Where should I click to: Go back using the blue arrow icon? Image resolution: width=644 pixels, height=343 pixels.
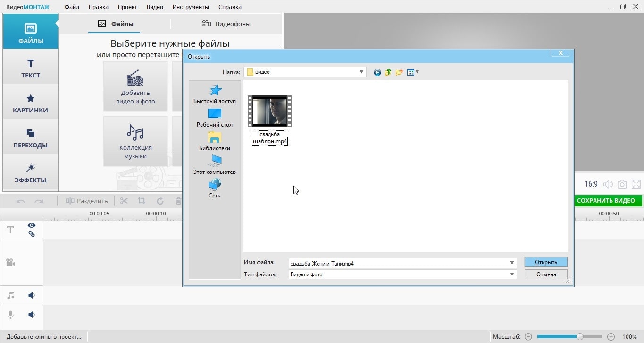(377, 72)
